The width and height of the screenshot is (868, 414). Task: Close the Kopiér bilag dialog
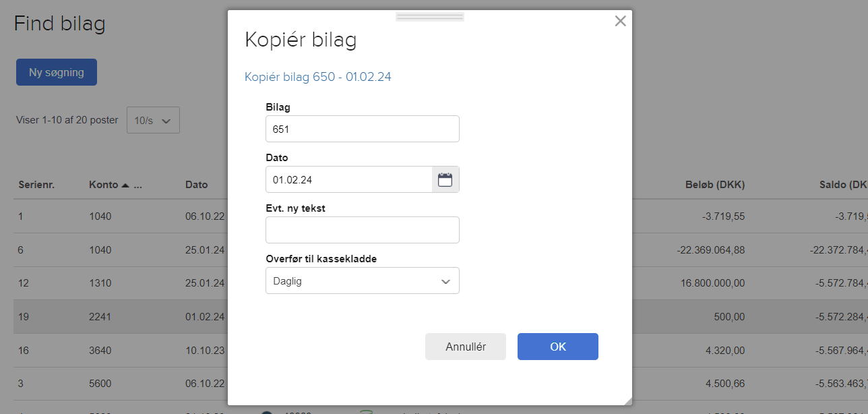click(620, 21)
